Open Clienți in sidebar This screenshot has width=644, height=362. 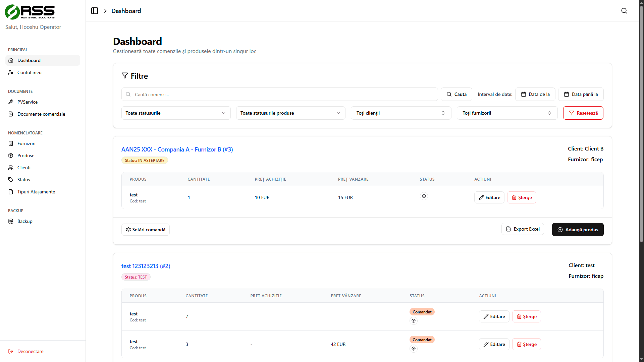[43, 168]
